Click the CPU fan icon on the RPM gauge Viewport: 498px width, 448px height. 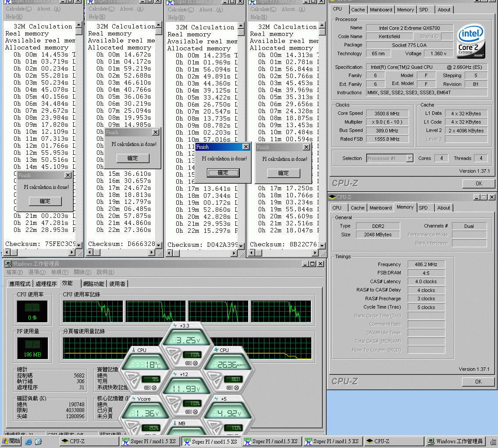[x=216, y=350]
